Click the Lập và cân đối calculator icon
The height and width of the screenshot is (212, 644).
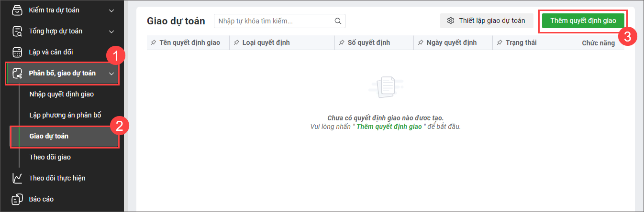tap(17, 52)
